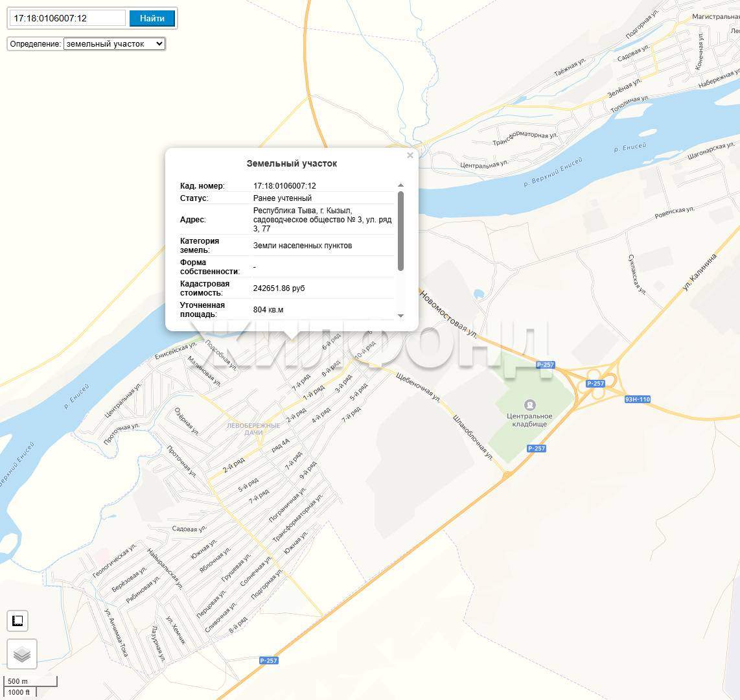
Task: Click the Центральное кладбище landmark icon
Action: coord(529,404)
